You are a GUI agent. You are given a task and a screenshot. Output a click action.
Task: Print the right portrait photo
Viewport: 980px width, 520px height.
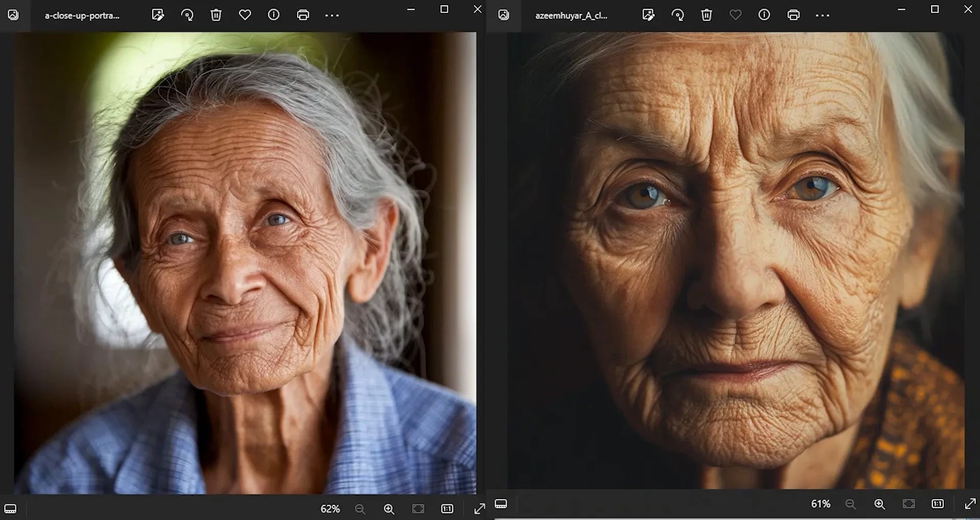pos(793,15)
